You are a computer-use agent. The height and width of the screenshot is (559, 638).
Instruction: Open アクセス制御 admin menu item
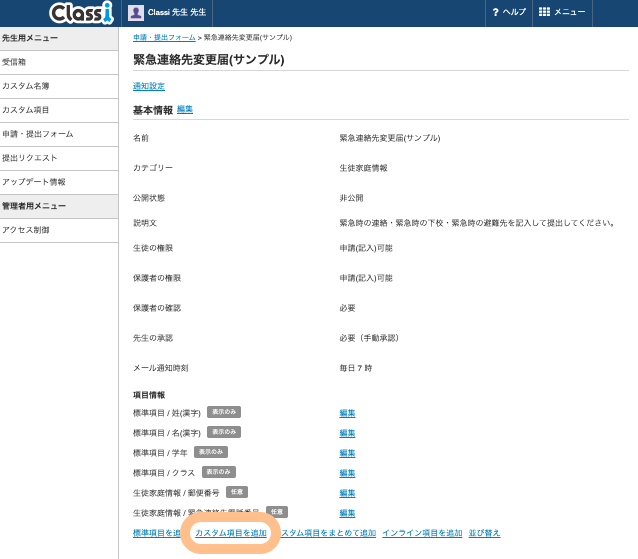26,230
